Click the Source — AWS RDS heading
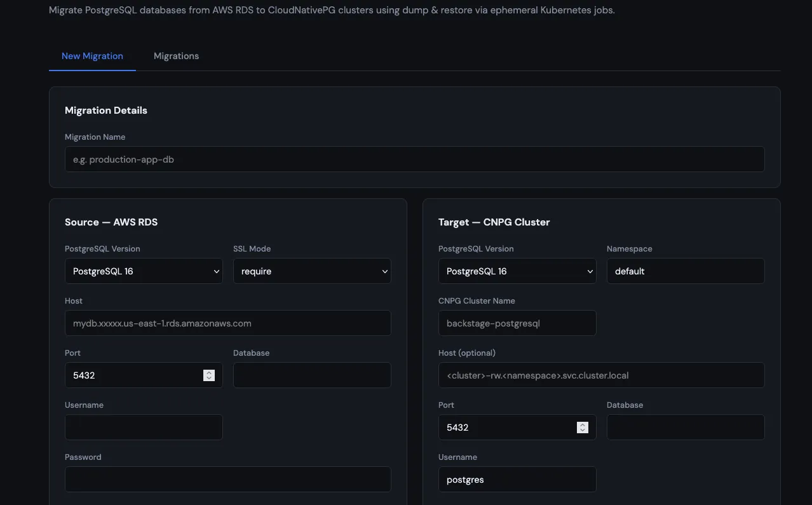This screenshot has height=505, width=812. [111, 222]
